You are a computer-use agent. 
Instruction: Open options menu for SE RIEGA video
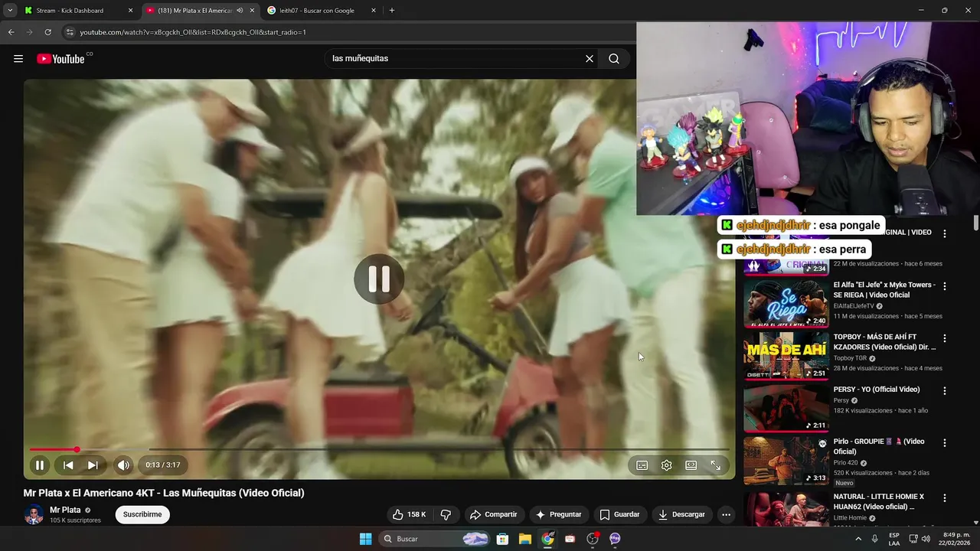click(945, 286)
